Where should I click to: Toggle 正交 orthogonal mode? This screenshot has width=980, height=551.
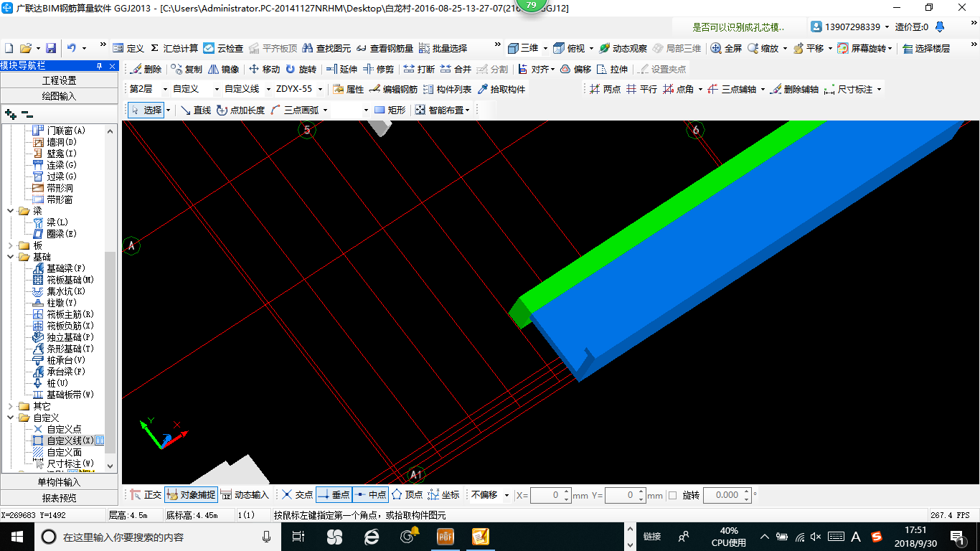pyautogui.click(x=146, y=495)
